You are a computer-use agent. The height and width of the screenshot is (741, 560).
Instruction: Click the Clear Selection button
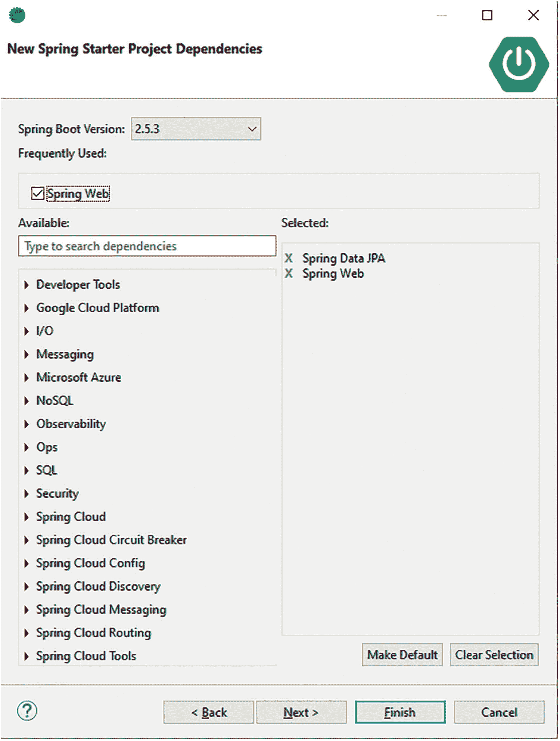click(x=494, y=655)
